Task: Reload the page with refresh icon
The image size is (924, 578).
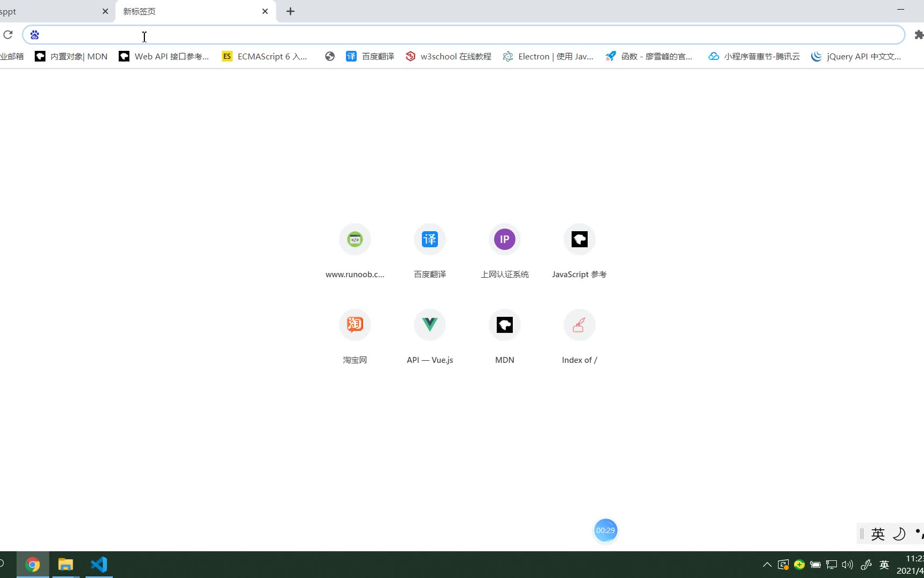Action: tap(8, 35)
